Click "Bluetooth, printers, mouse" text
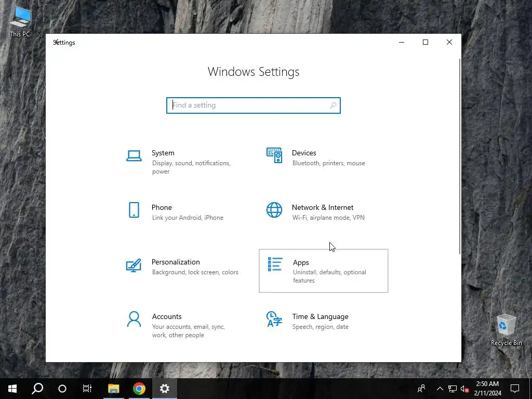The height and width of the screenshot is (399, 532). click(x=328, y=163)
